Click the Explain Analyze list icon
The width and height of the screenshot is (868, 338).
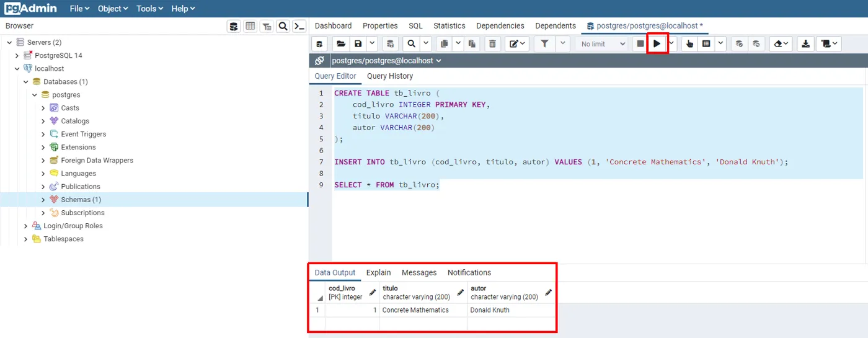[706, 44]
